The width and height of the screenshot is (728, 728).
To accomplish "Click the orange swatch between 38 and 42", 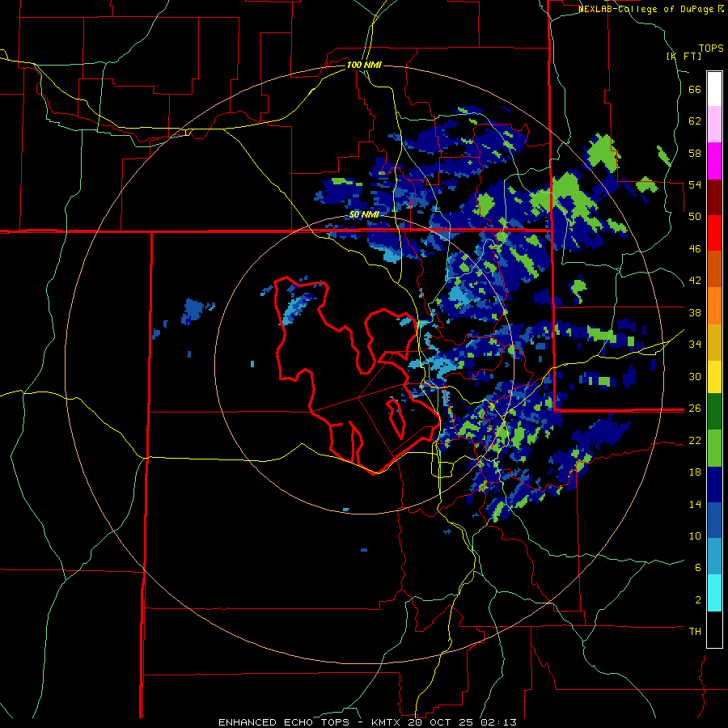I will click(714, 306).
